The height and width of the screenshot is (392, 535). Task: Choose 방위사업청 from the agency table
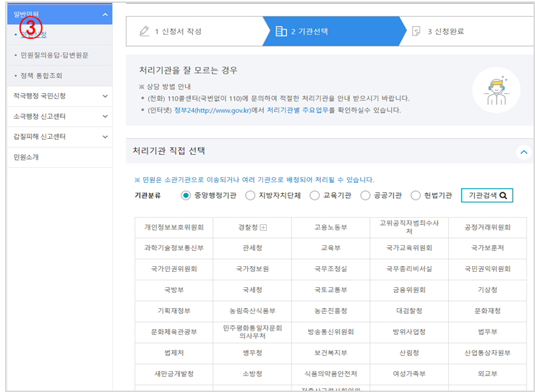[x=409, y=332]
